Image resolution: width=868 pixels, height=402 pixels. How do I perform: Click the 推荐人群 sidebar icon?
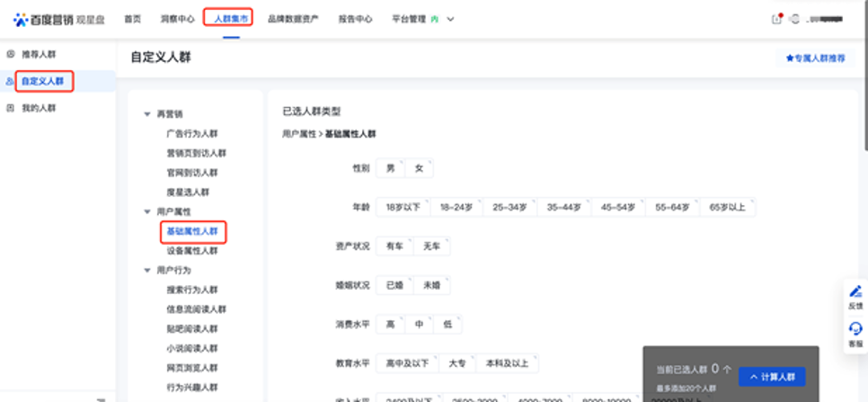point(10,54)
